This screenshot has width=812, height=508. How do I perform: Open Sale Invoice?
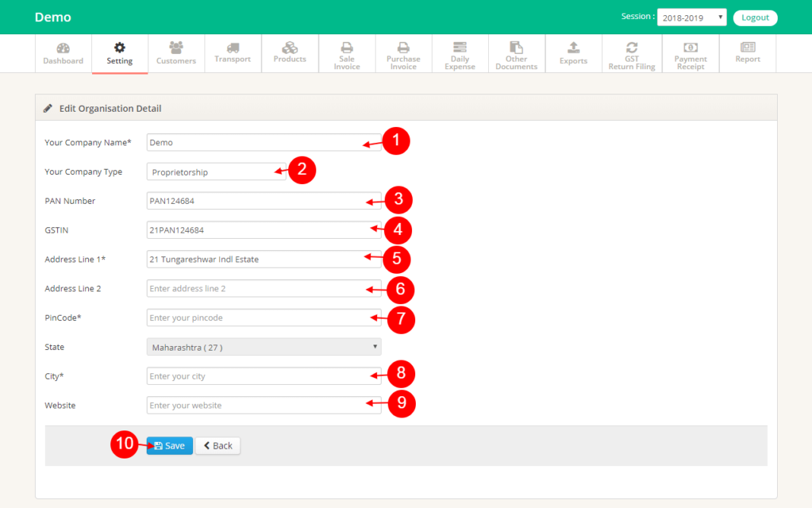point(347,53)
